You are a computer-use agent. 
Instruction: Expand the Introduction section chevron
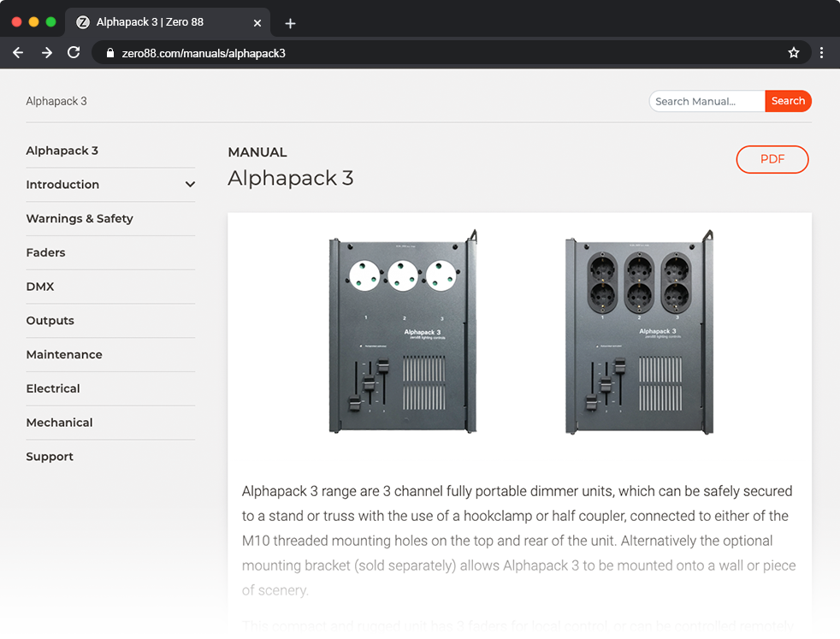pos(190,185)
